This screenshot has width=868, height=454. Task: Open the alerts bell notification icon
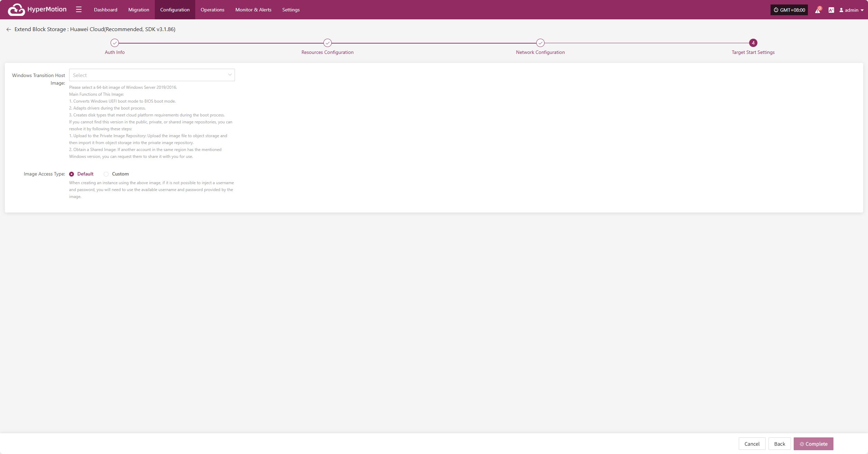coord(818,10)
